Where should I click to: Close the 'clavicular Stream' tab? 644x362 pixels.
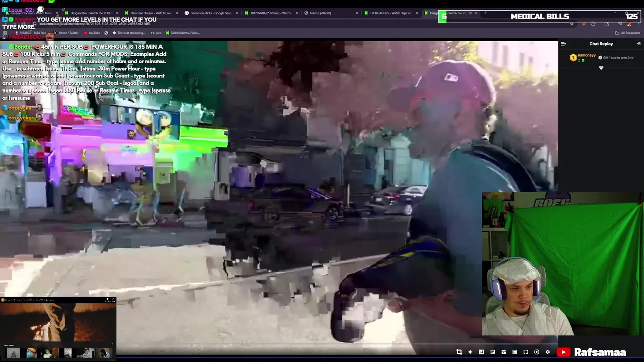pos(177,13)
